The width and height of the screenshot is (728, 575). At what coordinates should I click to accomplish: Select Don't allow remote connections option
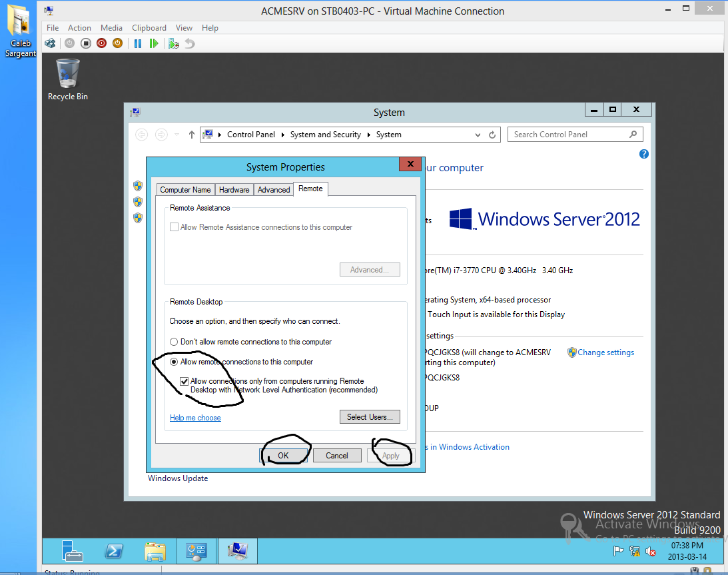(x=174, y=342)
